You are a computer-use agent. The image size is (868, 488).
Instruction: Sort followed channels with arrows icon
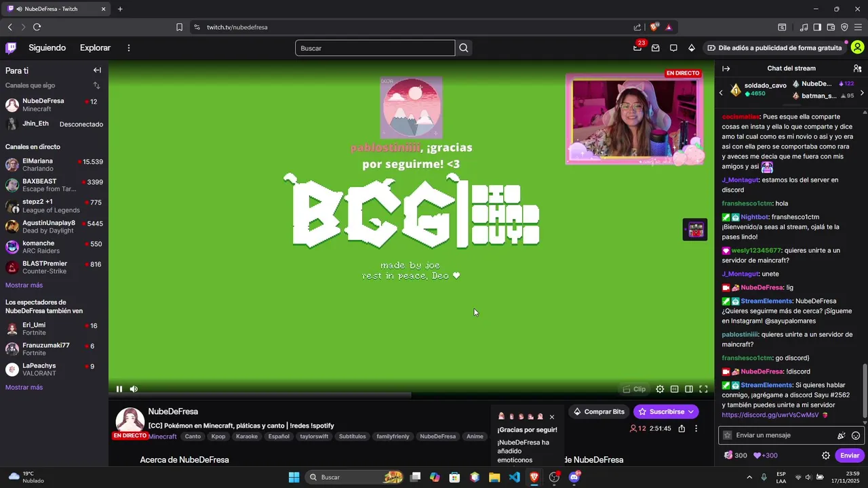(96, 85)
